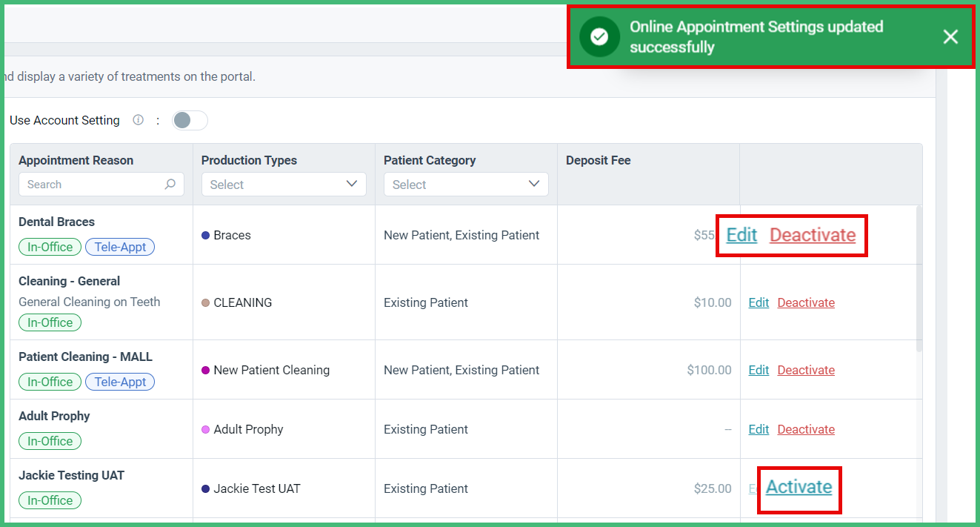Click the info icon beside Use Account Setting
This screenshot has height=527, width=980.
138,119
